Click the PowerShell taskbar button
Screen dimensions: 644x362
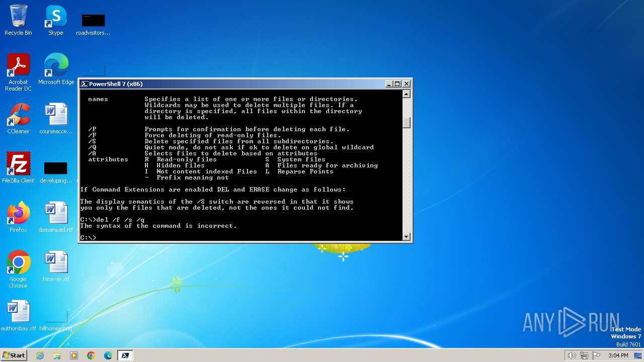click(125, 355)
